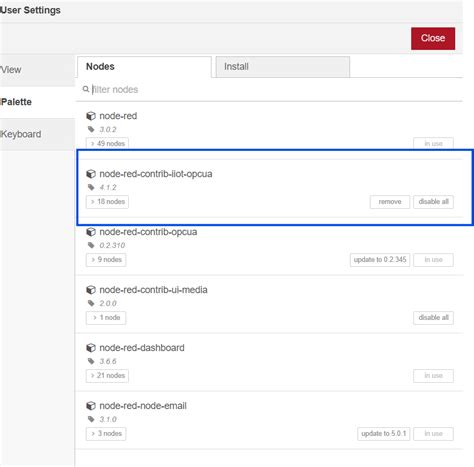This screenshot has width=474, height=467.
Task: Click the version tag icon beside 3.1.0
Action: point(91,419)
